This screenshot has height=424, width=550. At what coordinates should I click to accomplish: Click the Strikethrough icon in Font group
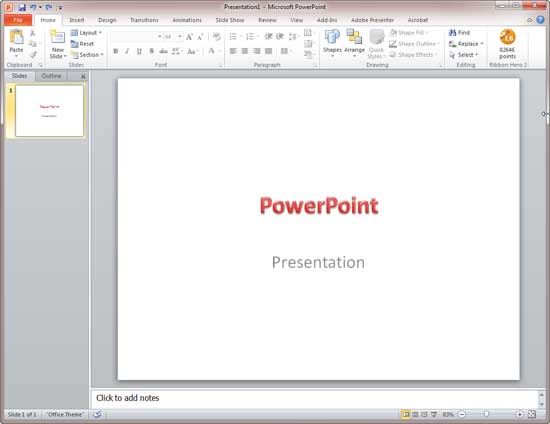pos(163,51)
